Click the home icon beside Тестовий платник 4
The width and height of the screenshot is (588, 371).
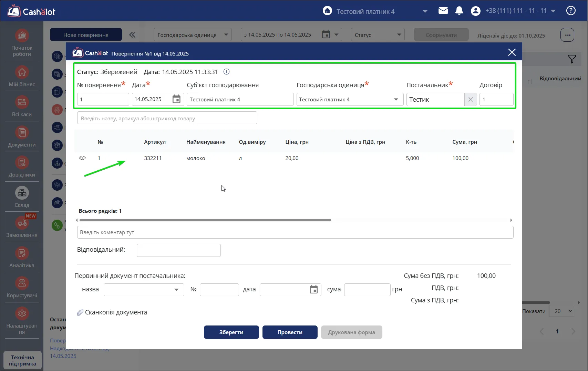tap(327, 11)
